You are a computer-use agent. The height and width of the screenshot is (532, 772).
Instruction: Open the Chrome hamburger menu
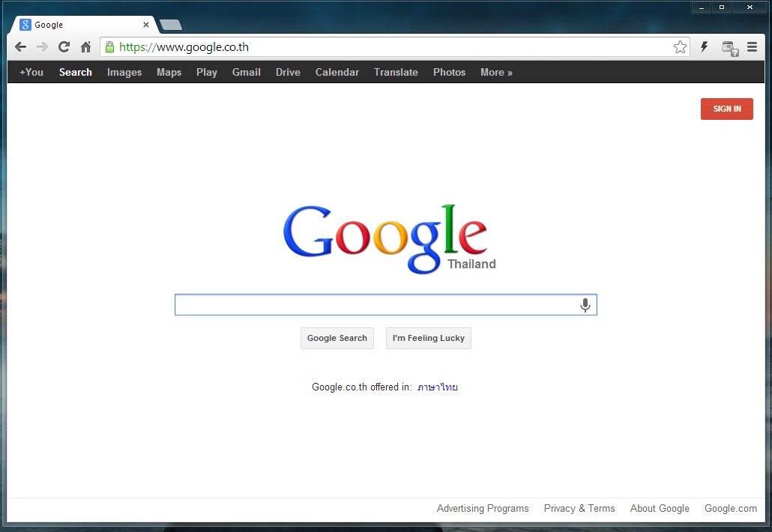[x=752, y=47]
